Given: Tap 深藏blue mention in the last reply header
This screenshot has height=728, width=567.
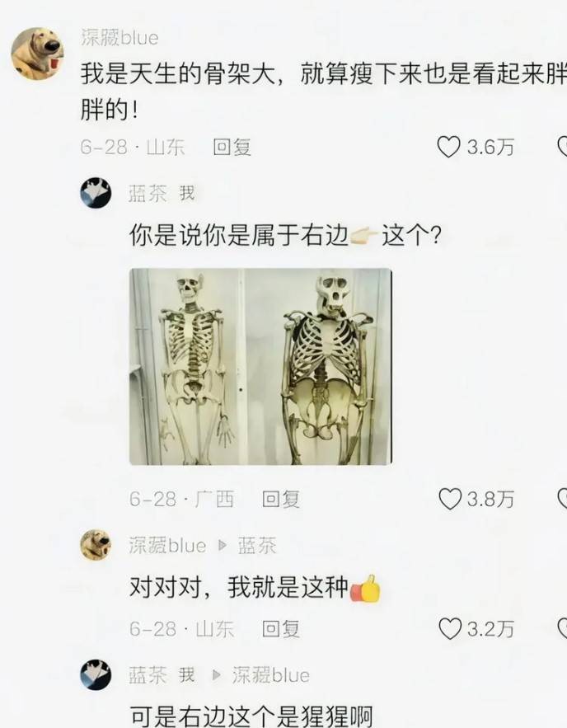Looking at the screenshot, I should [271, 674].
